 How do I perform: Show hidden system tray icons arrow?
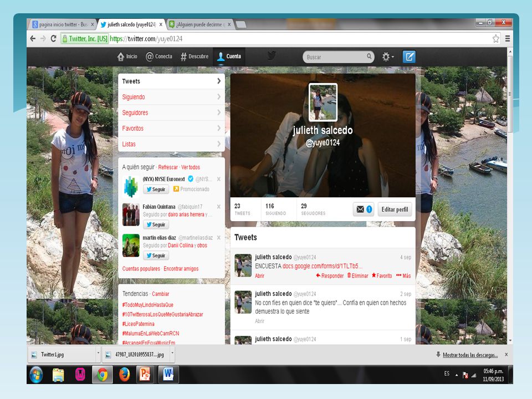457,375
